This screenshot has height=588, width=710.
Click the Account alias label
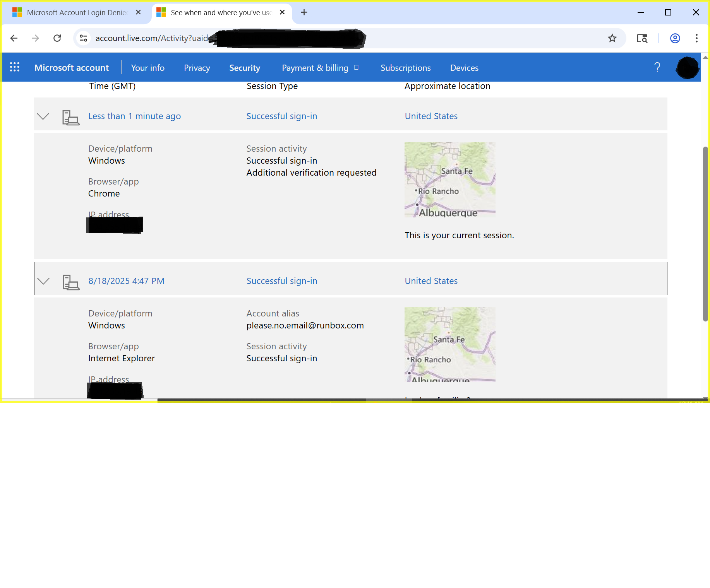[x=273, y=313]
